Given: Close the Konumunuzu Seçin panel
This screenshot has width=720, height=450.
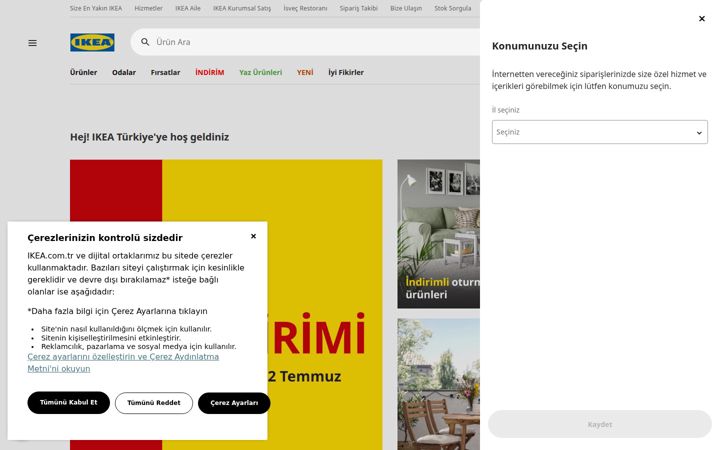Looking at the screenshot, I should click(x=702, y=18).
